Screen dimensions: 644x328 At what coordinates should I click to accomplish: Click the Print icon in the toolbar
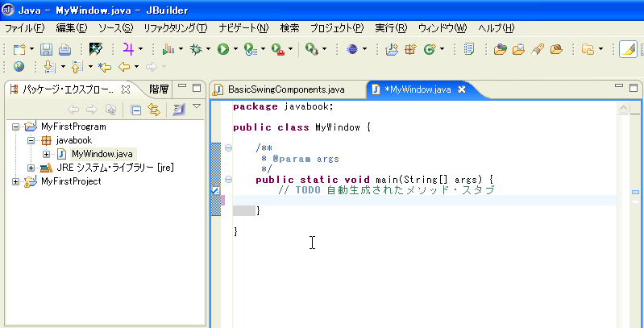[64, 50]
